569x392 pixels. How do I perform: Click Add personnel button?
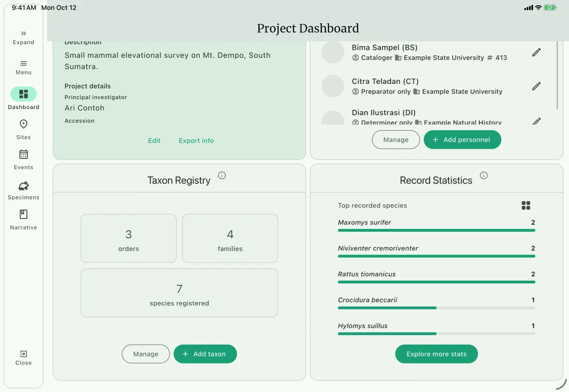[462, 140]
